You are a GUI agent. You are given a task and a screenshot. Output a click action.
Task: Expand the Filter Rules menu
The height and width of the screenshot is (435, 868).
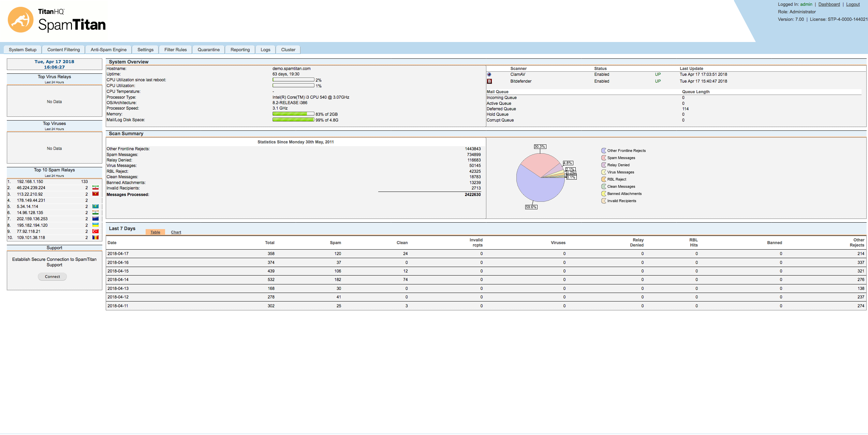175,50
